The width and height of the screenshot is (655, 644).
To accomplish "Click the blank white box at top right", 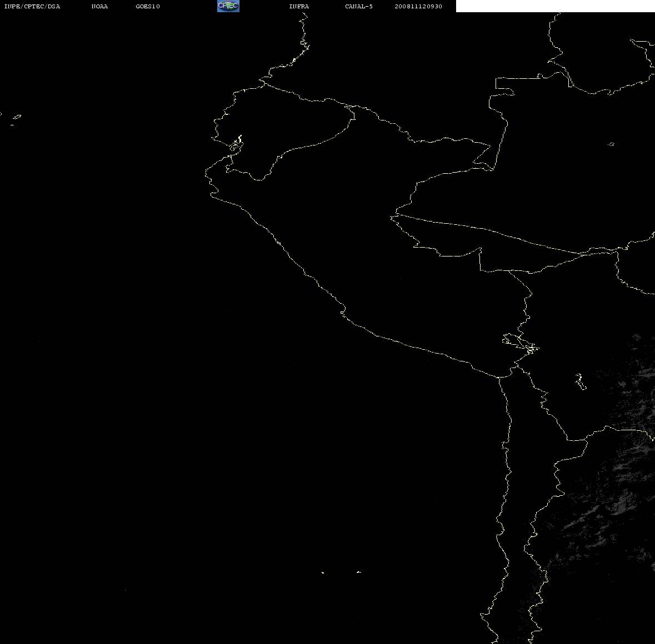I will click(555, 6).
